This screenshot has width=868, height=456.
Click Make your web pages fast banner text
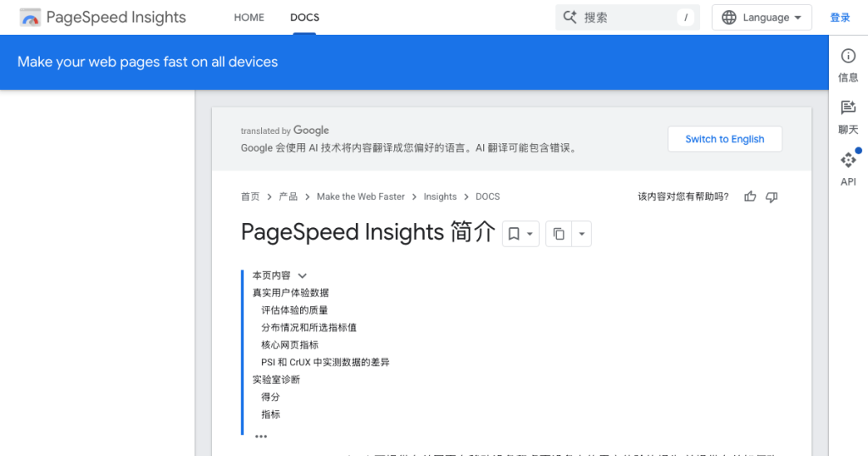147,62
